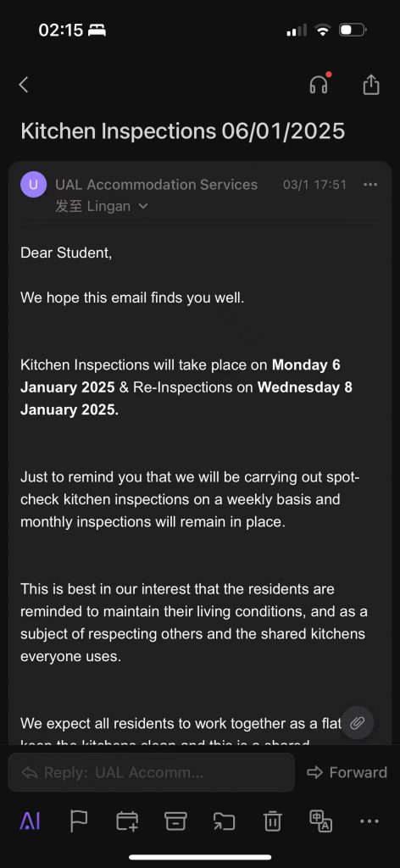
Task: Open attachments paperclip floating button
Action: [x=358, y=722]
